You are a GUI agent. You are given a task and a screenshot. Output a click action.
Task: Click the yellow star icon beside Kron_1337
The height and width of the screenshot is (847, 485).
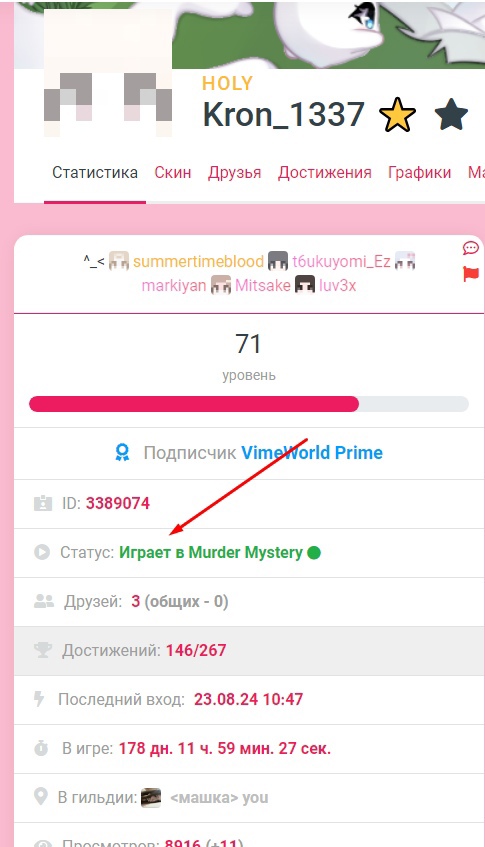pos(398,115)
